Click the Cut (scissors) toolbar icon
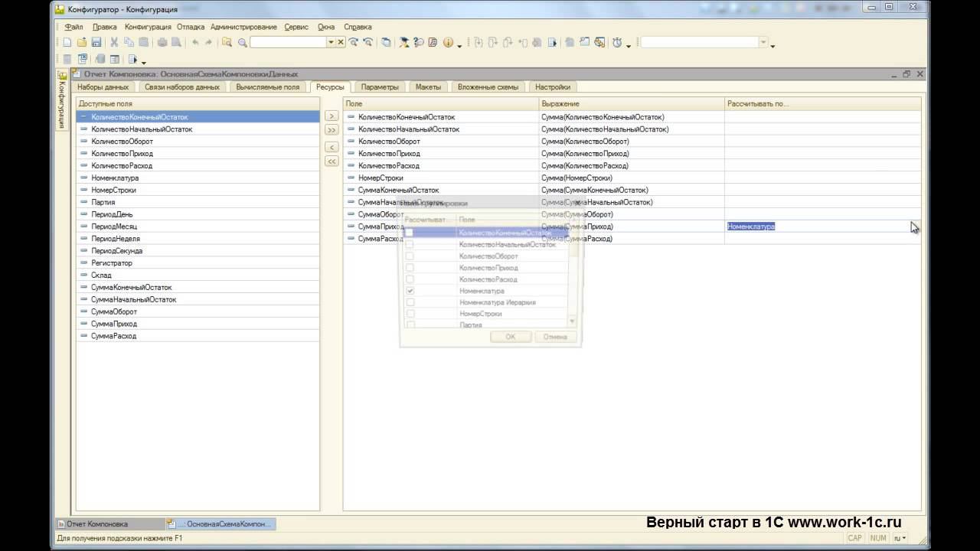 click(115, 43)
